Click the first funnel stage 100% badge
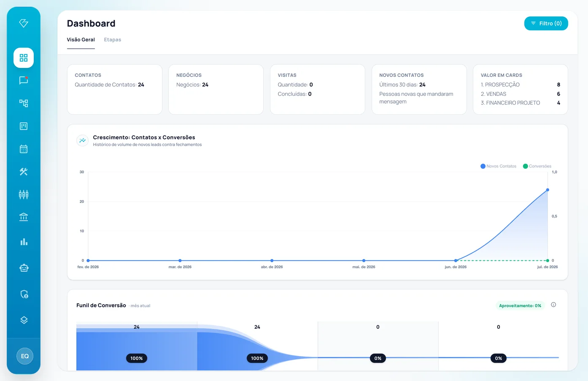The width and height of the screenshot is (588, 381). [137, 358]
